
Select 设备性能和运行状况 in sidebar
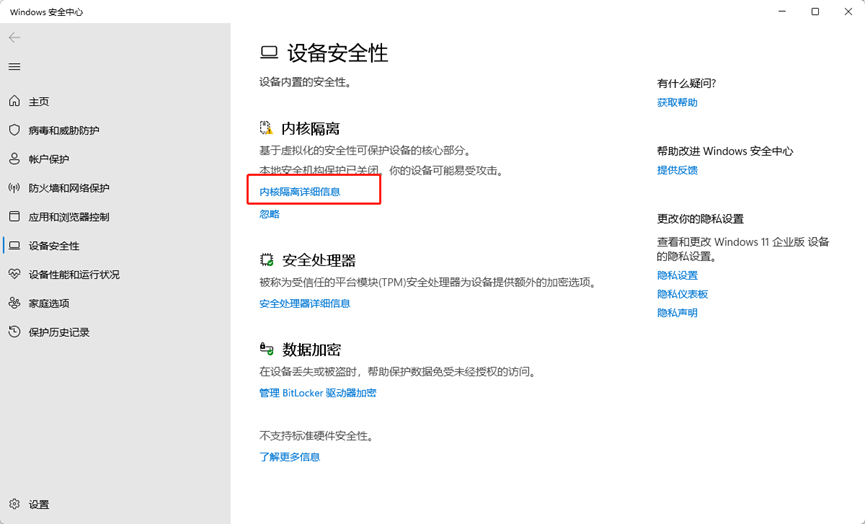point(74,274)
